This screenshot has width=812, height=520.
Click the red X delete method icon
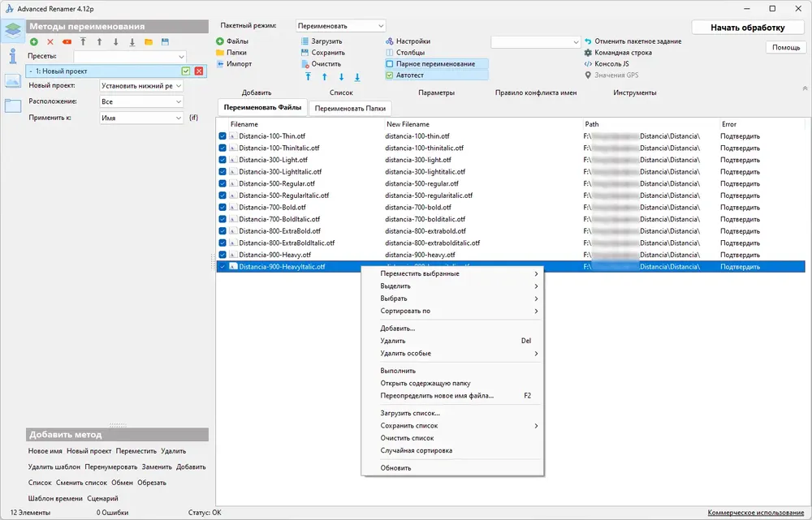(50, 42)
